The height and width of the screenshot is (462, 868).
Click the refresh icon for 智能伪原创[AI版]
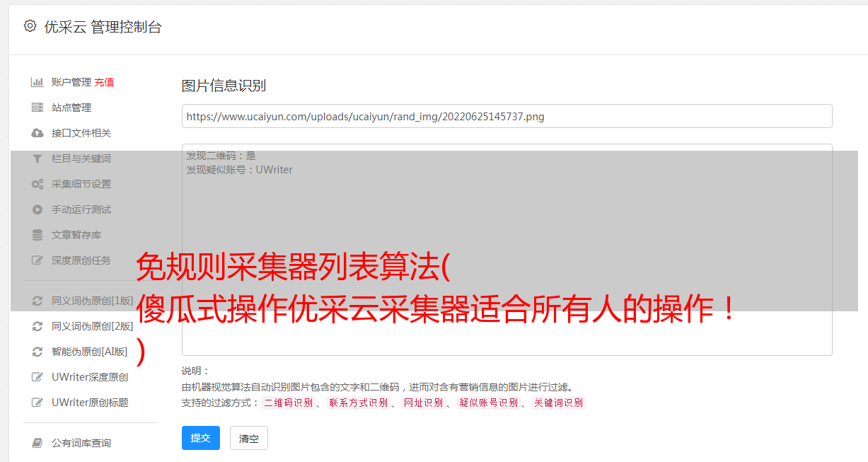(37, 352)
